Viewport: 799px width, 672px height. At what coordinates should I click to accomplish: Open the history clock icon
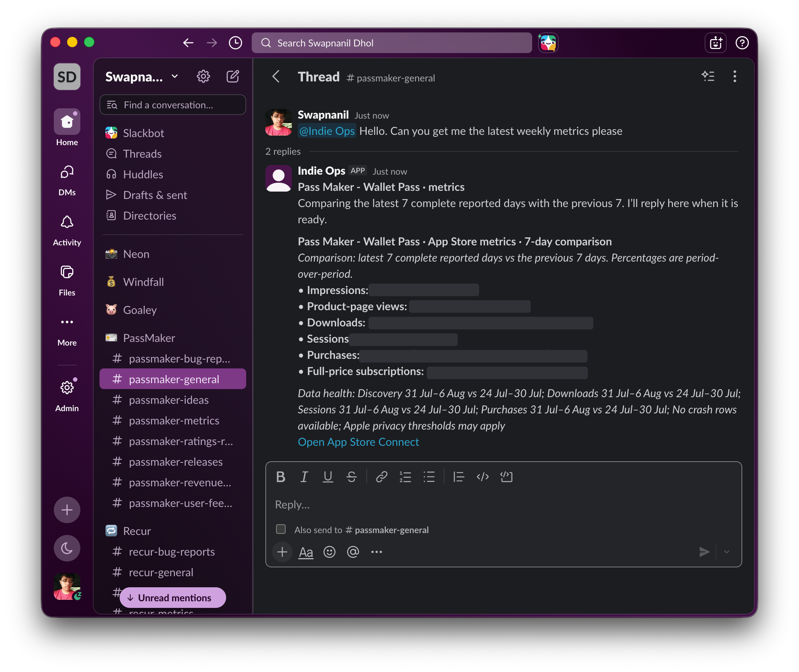tap(235, 43)
